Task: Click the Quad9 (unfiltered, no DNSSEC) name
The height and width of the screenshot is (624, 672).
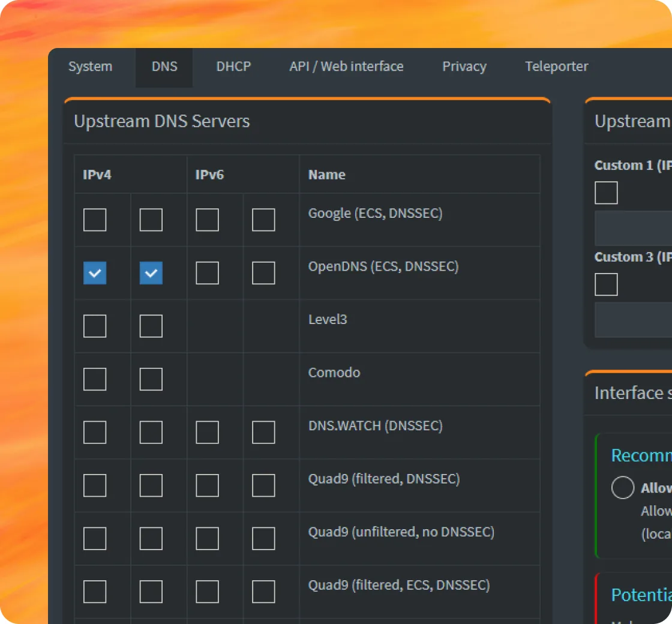Action: point(401,532)
